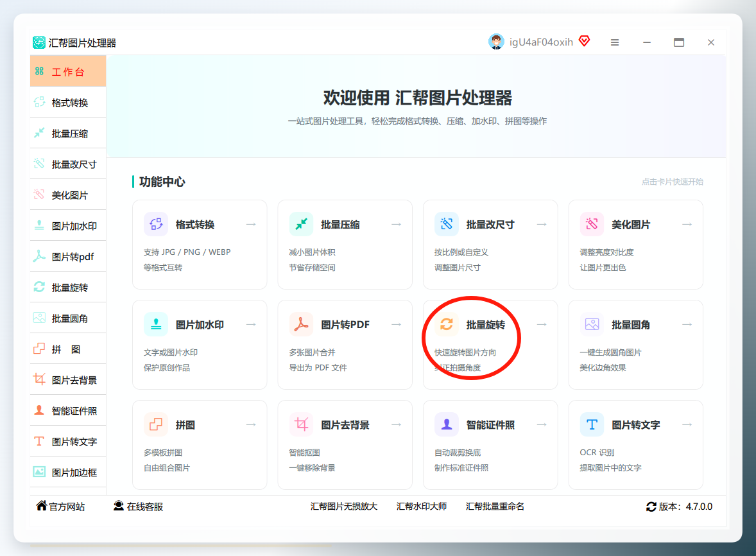The width and height of the screenshot is (756, 556).
Task: Click the 汇帮图片处理器 app logo
Action: [x=39, y=42]
